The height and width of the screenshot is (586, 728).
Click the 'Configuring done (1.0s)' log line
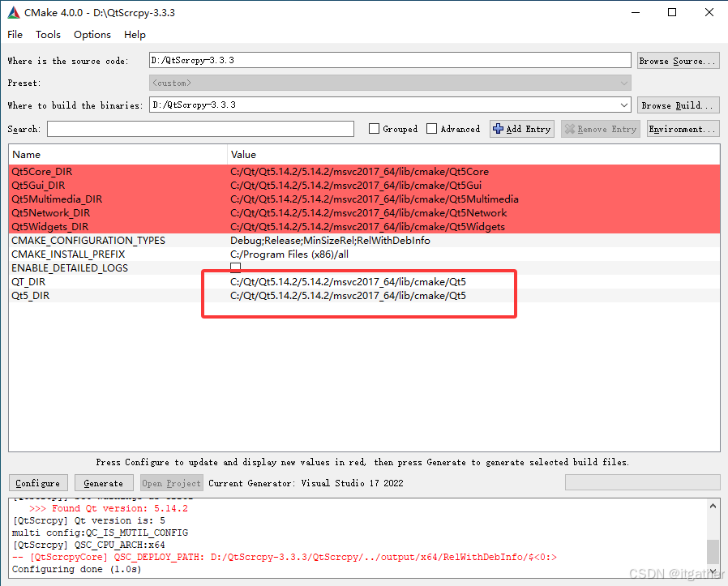[x=76, y=569]
